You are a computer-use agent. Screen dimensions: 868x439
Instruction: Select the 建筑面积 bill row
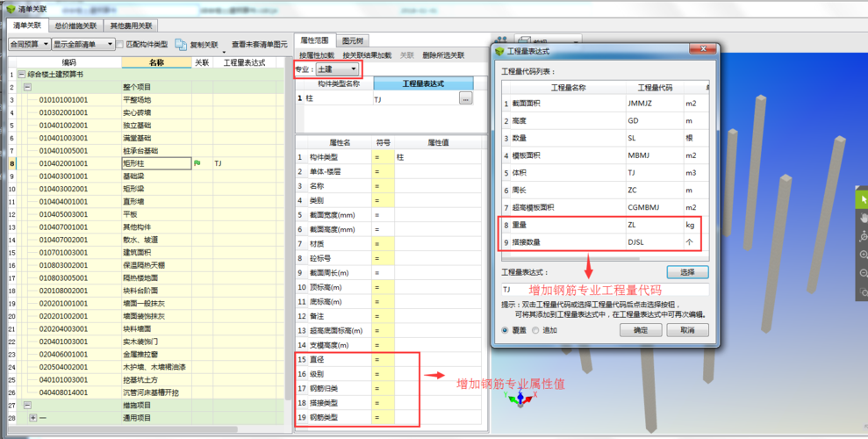click(148, 253)
